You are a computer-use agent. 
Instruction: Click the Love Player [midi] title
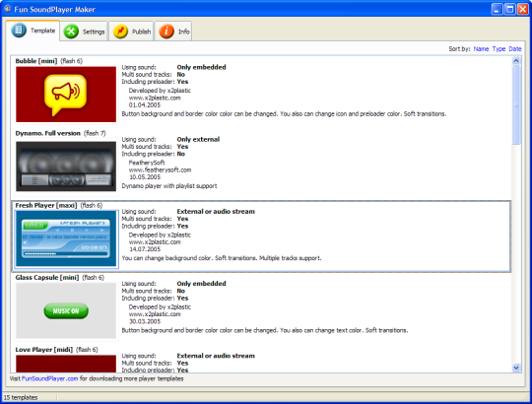coord(44,350)
